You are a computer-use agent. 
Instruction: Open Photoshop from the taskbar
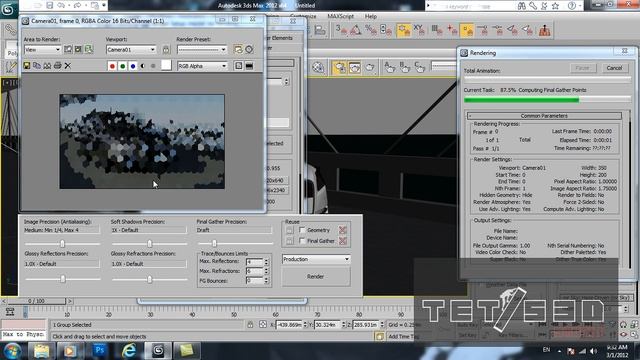(x=100, y=351)
